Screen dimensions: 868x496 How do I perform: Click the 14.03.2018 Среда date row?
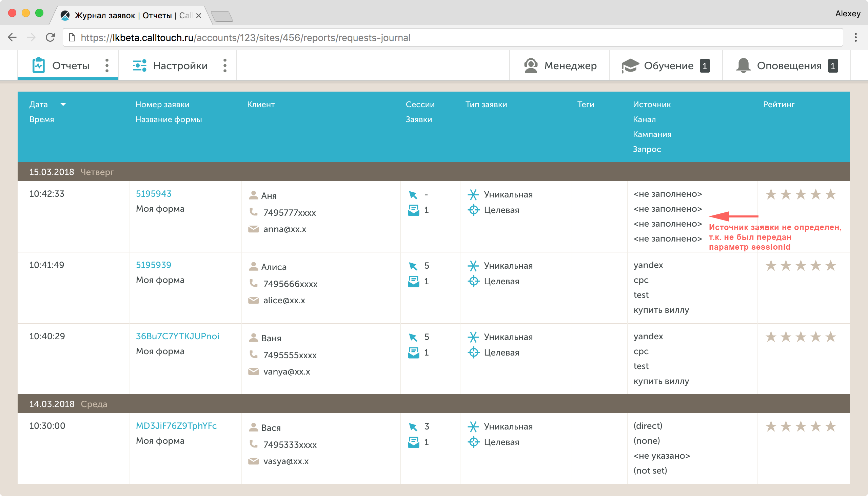coord(433,404)
